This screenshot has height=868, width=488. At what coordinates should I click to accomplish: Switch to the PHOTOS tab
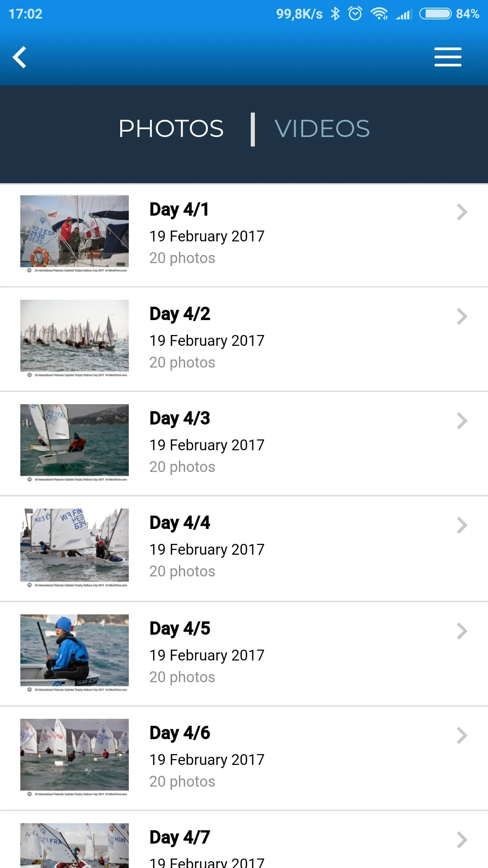(x=171, y=129)
